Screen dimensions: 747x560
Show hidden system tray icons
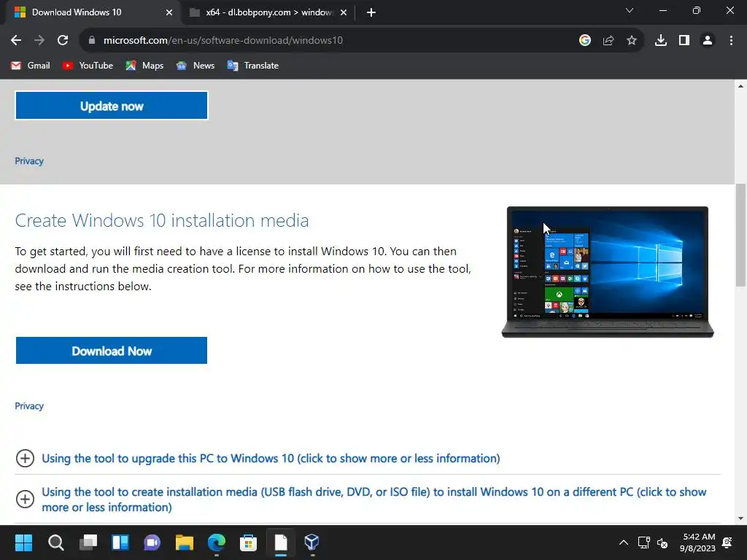(x=624, y=542)
